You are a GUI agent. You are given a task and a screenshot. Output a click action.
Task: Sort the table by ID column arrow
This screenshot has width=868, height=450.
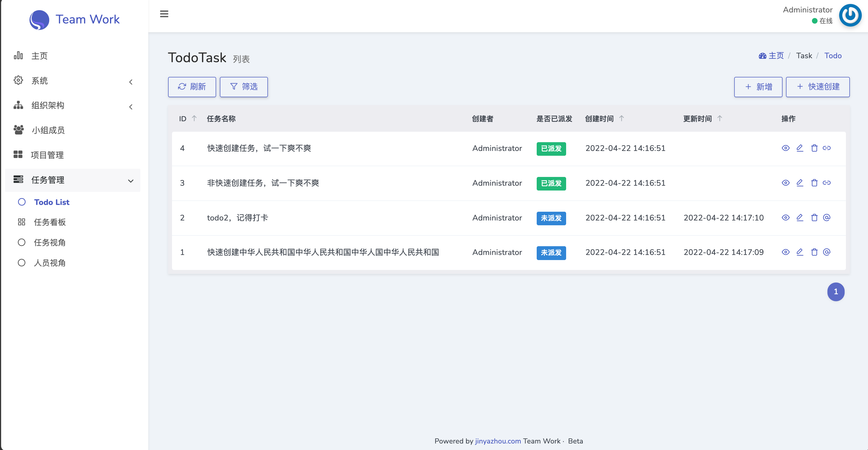pyautogui.click(x=194, y=118)
